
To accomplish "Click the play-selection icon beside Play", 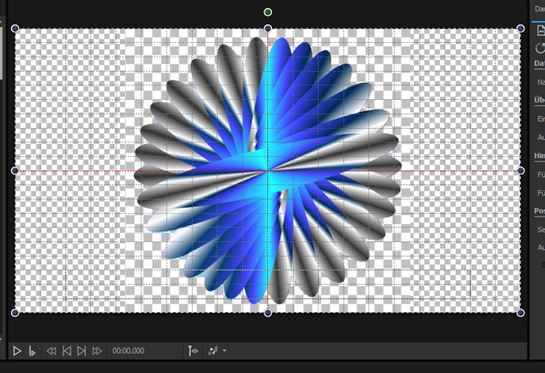I will 32,351.
